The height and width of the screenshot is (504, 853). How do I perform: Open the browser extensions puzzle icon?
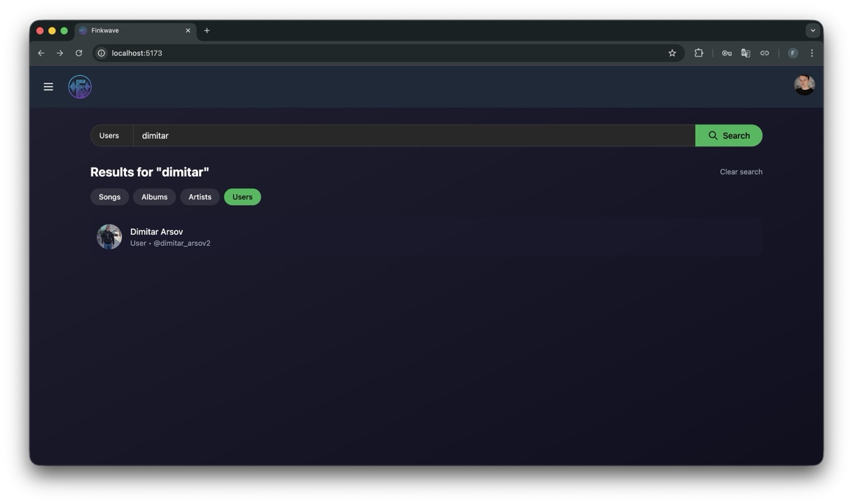[698, 53]
